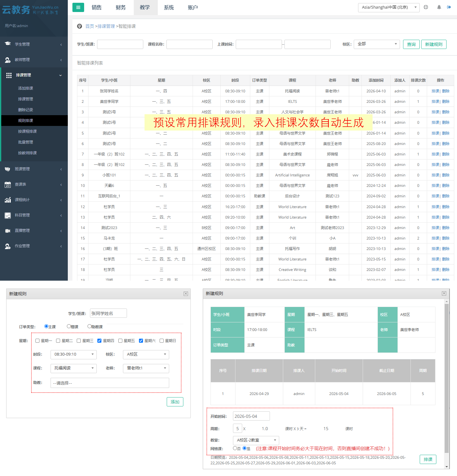Open 学生管理 graduation cap sidebar icon
Viewport: 457px width, 476px height.
pyautogui.click(x=8, y=44)
